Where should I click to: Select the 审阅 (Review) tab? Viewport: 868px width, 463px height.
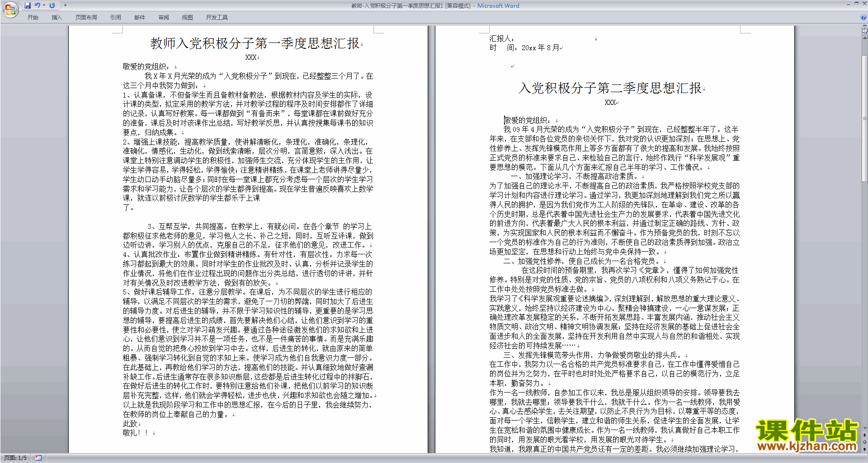(x=164, y=17)
